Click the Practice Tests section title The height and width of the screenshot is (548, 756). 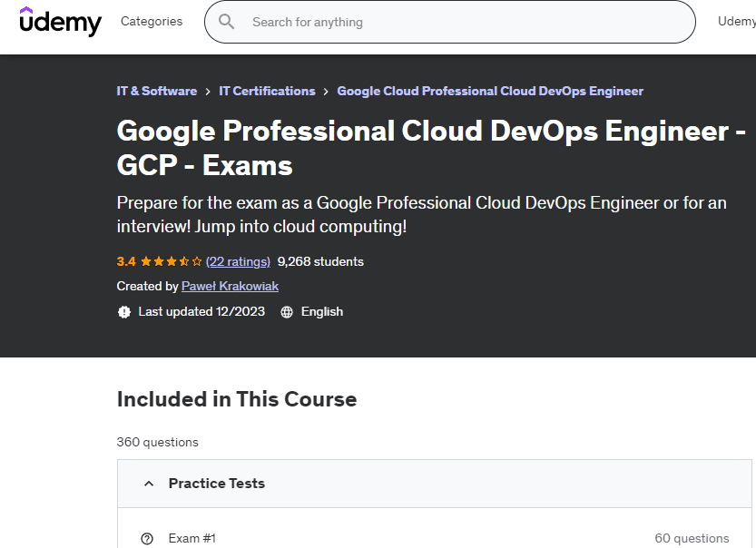[216, 484]
